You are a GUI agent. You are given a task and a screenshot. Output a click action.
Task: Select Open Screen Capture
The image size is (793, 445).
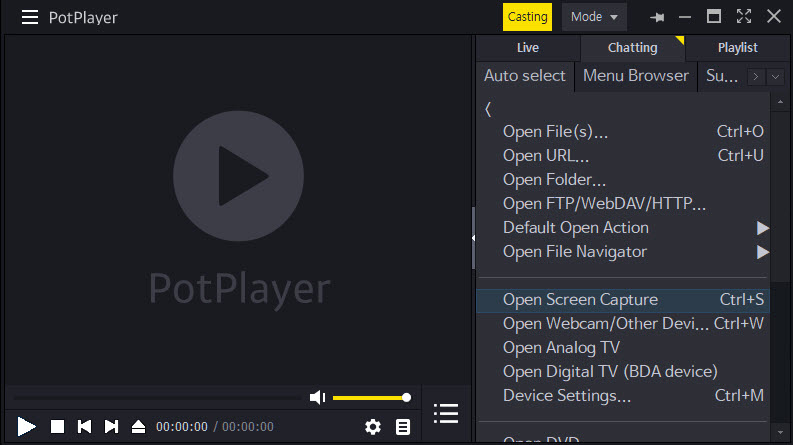623,300
